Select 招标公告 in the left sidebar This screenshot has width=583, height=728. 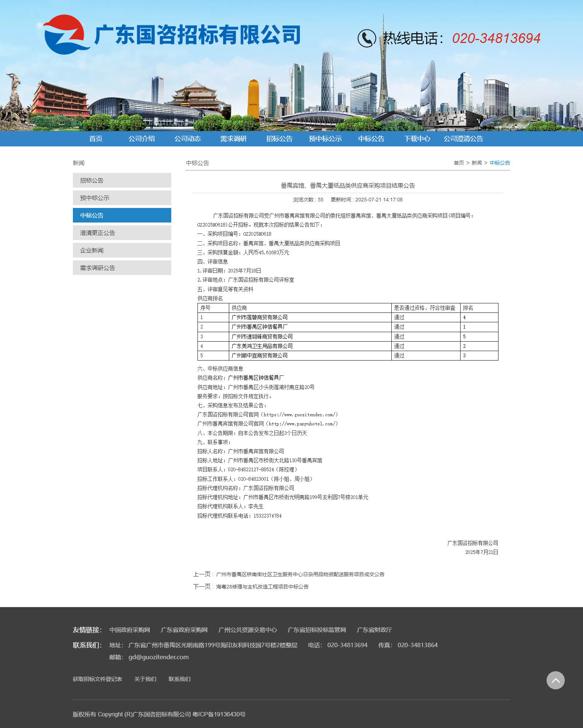122,180
